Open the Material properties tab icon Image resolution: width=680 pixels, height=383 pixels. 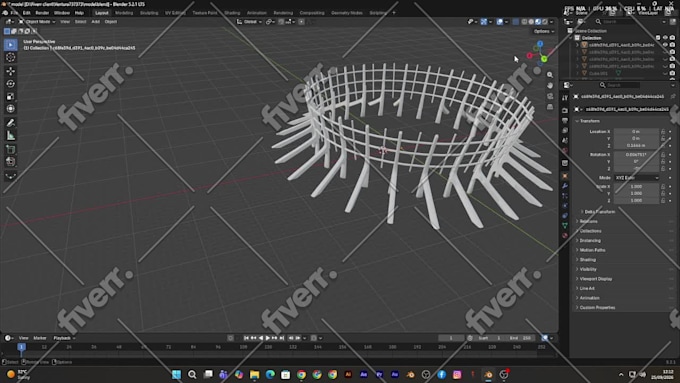[565, 236]
